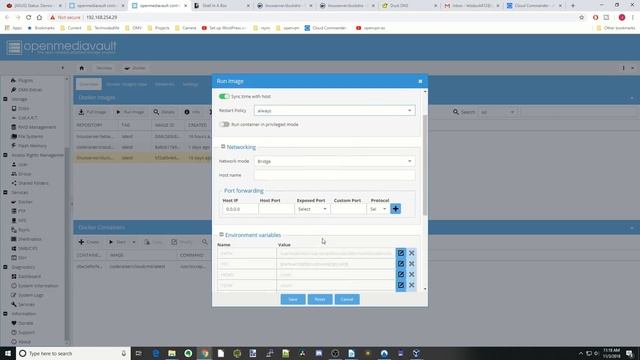
Task: Launch Edge from the taskbar
Action: (x=156, y=353)
